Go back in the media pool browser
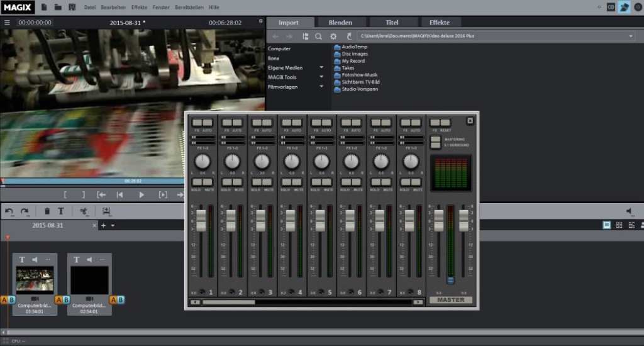Viewport: 644px width, 346px height. click(x=275, y=36)
